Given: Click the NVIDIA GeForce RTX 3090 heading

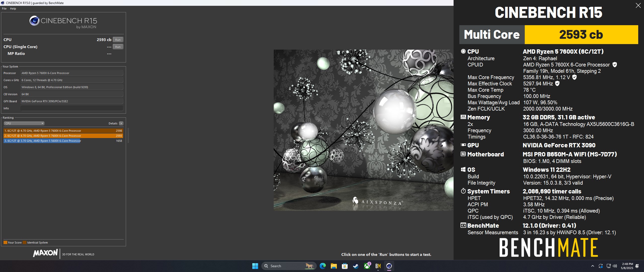Looking at the screenshot, I should coord(559,145).
